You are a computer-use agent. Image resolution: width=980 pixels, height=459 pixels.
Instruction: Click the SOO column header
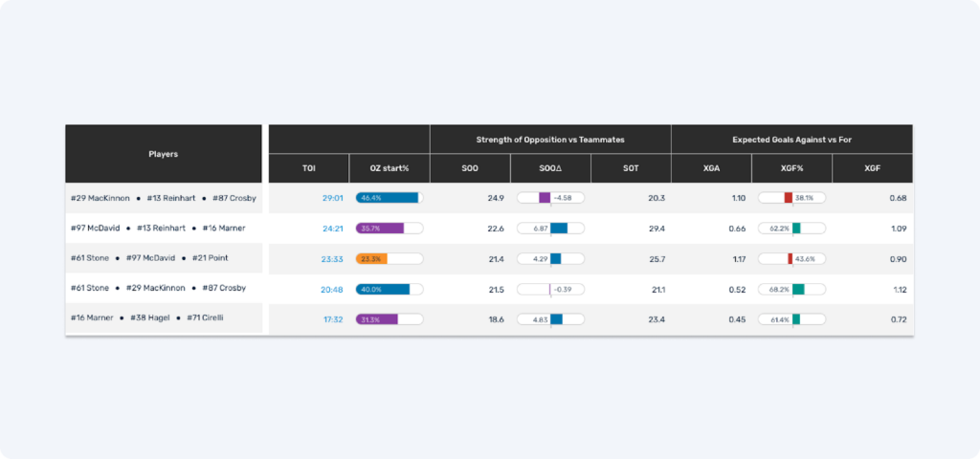pos(470,168)
